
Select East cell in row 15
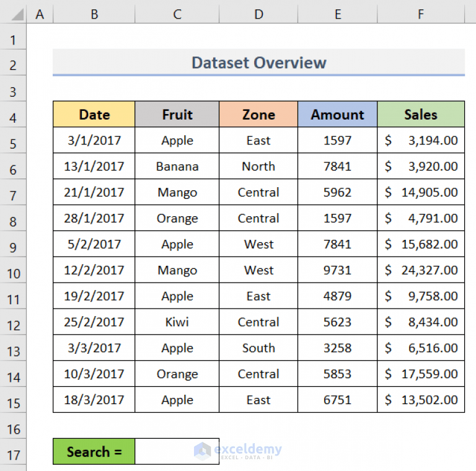(258, 399)
